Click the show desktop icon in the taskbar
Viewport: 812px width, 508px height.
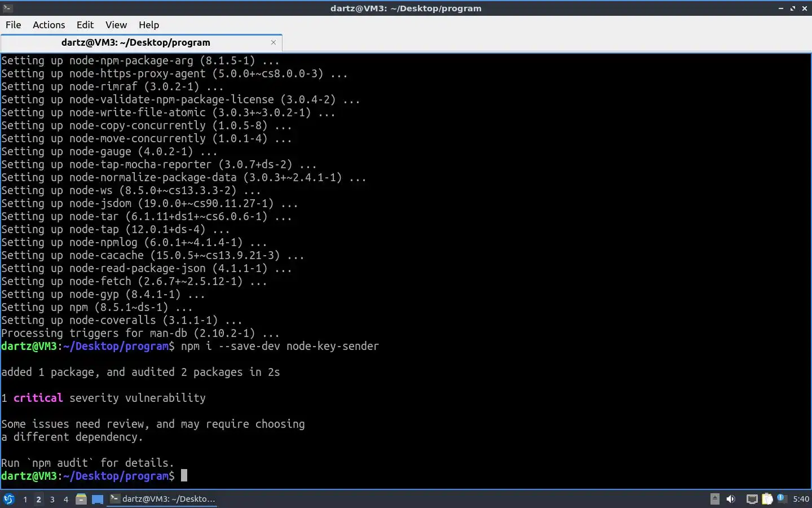pos(98,499)
